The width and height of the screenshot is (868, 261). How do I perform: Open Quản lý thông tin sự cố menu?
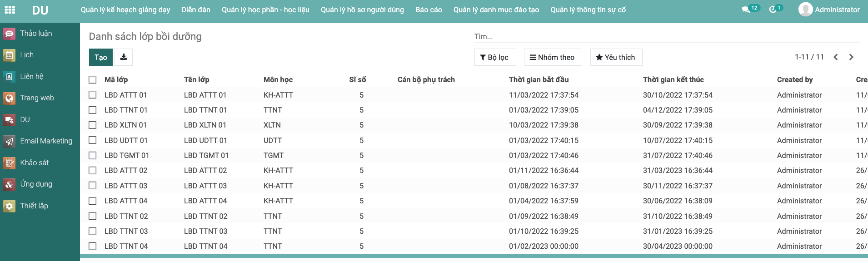[588, 10]
